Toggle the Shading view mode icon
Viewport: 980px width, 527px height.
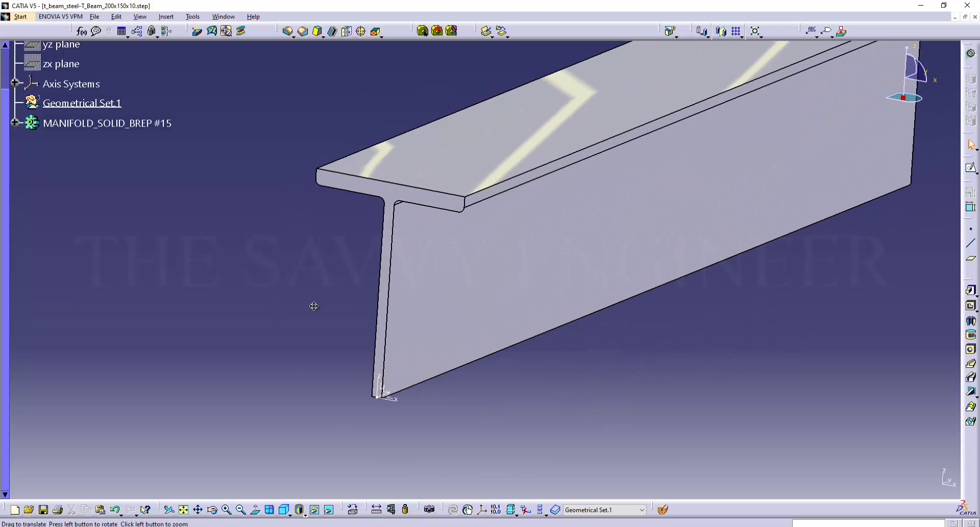(x=299, y=510)
